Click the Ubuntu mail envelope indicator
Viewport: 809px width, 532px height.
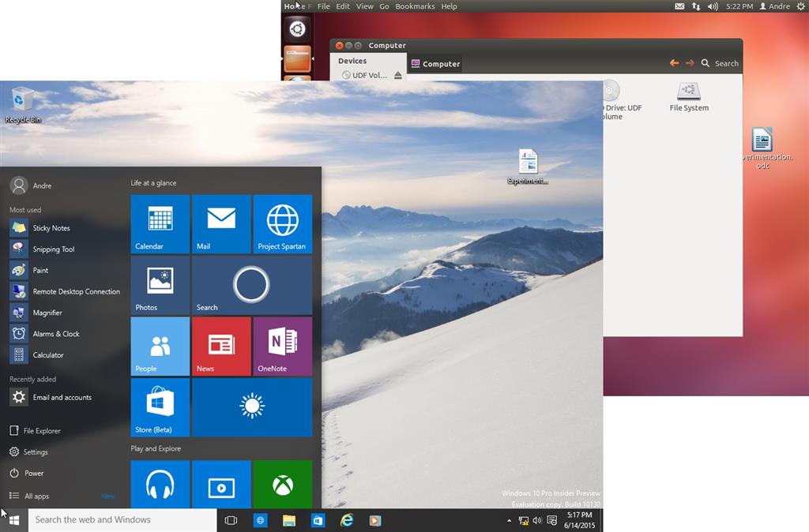(679, 6)
